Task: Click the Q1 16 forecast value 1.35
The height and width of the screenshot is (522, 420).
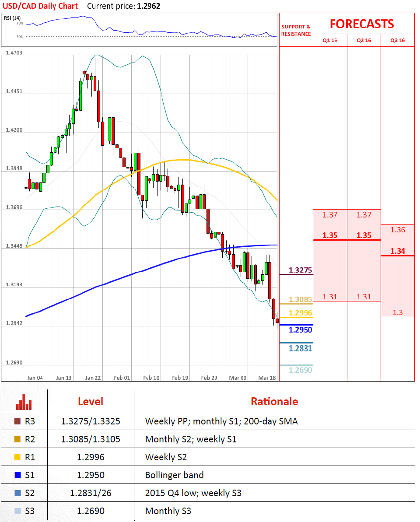Action: (x=330, y=235)
